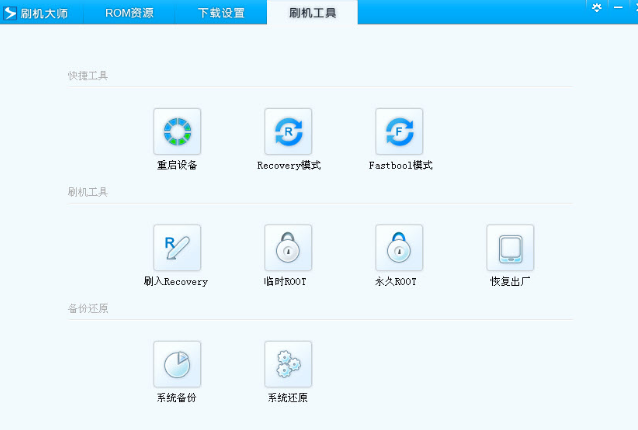The image size is (638, 430).
Task: Click the 重启设备 text label
Action: pyautogui.click(x=177, y=165)
